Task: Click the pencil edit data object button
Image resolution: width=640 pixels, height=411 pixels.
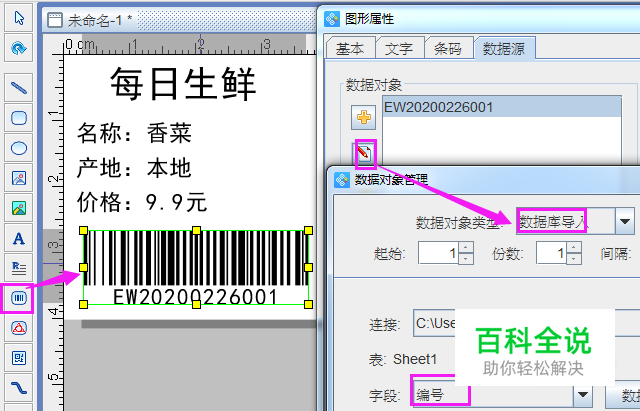Action: 363,153
